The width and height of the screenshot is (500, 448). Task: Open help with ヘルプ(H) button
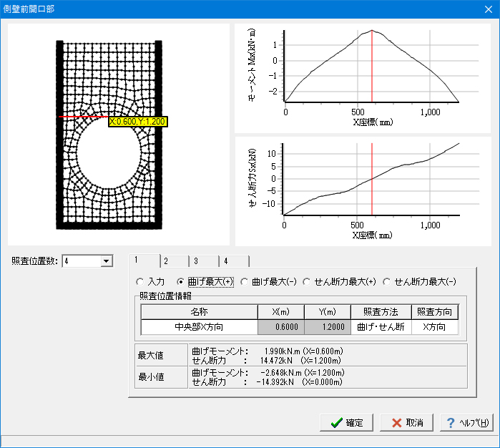pos(466,423)
